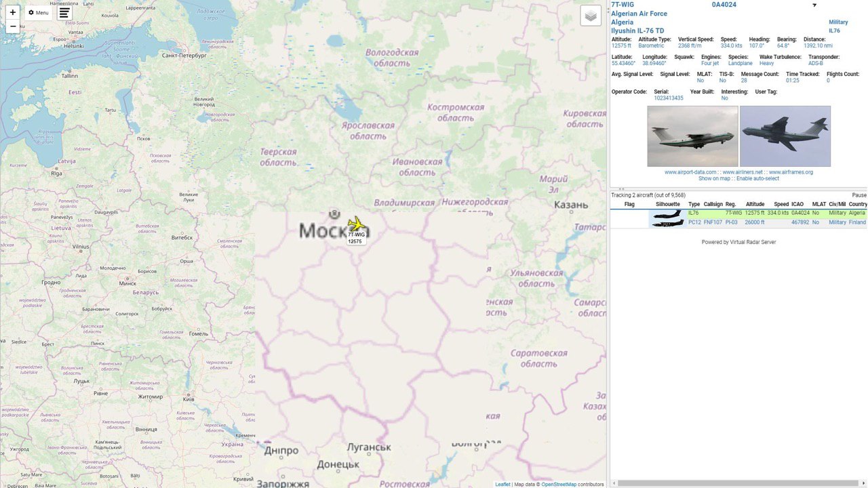Zoom in the map with plus button
This screenshot has width=868, height=488.
point(12,12)
